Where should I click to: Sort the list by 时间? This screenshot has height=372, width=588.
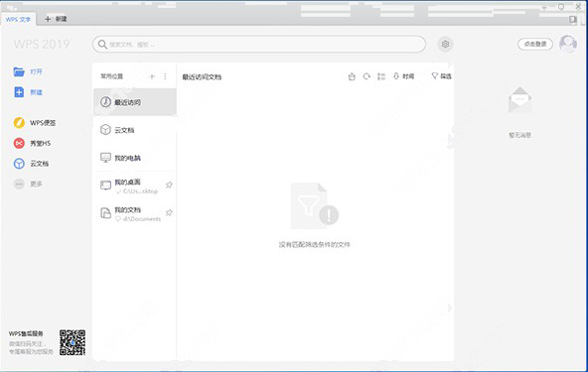[404, 76]
